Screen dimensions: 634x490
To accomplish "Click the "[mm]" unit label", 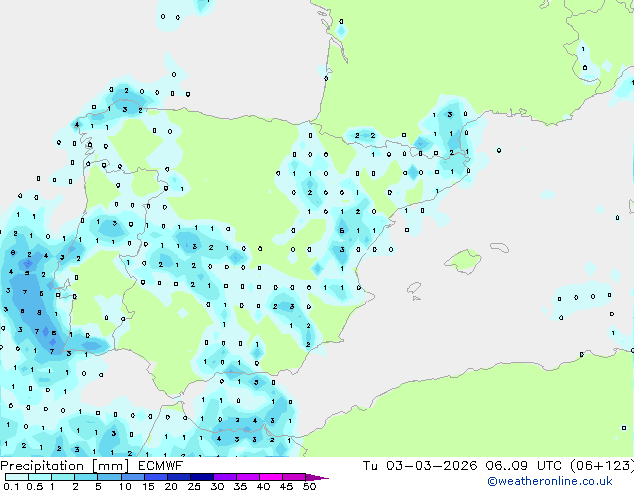I will coord(110,466).
